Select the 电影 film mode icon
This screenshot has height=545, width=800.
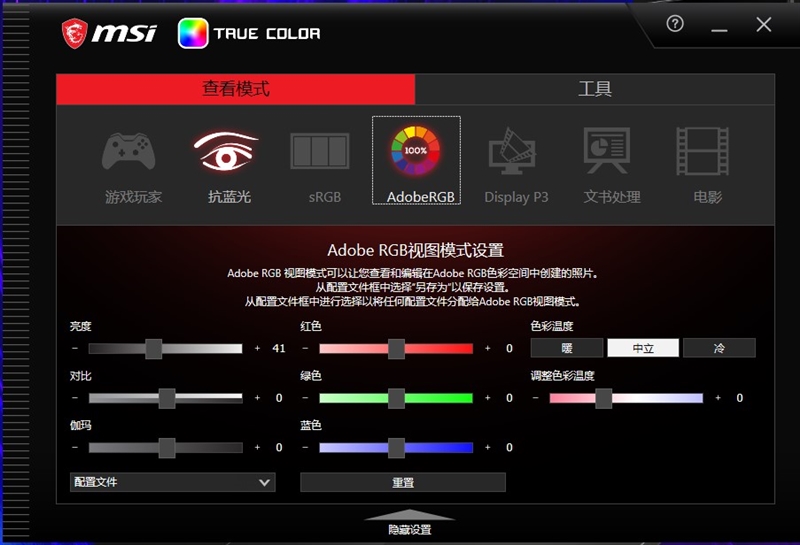(x=702, y=151)
